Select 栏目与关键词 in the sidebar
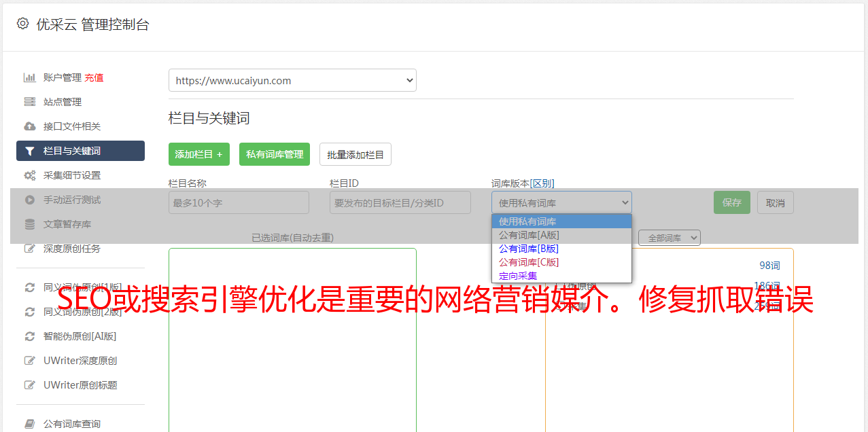 (80, 151)
